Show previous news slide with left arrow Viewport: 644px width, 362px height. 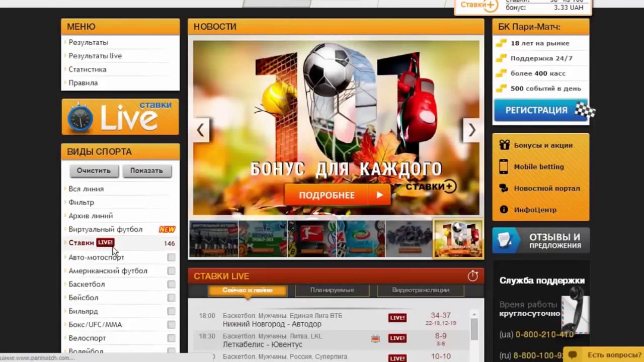(x=200, y=130)
